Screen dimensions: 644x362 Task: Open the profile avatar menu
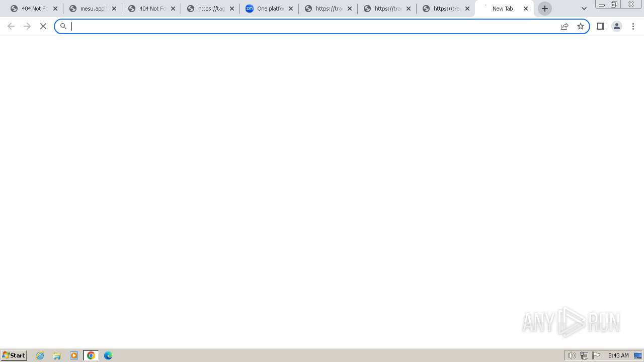[x=617, y=26]
